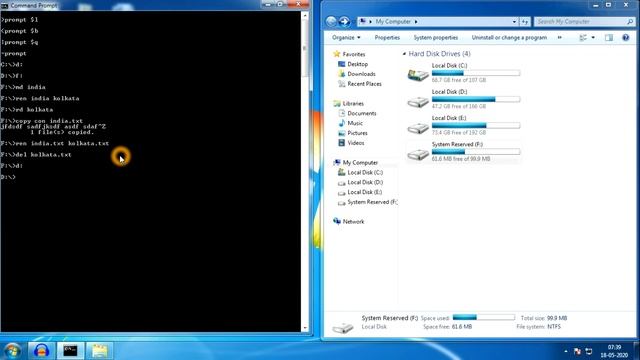This screenshot has height=360, width=640.
Task: Select Libraries in navigation pane
Action: point(353,104)
